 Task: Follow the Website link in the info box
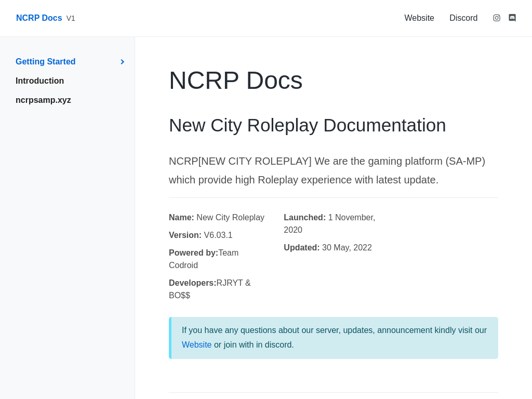click(196, 345)
